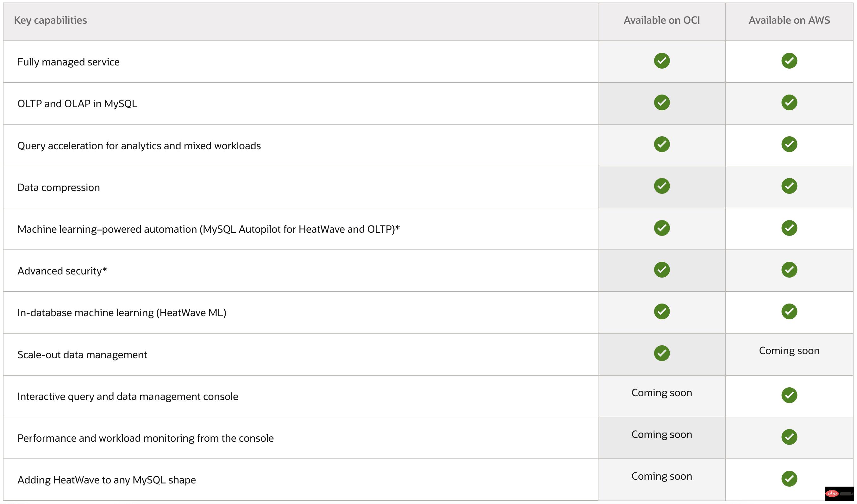The width and height of the screenshot is (857, 504).
Task: Click OCI checkmark for Data compression
Action: pos(661,186)
